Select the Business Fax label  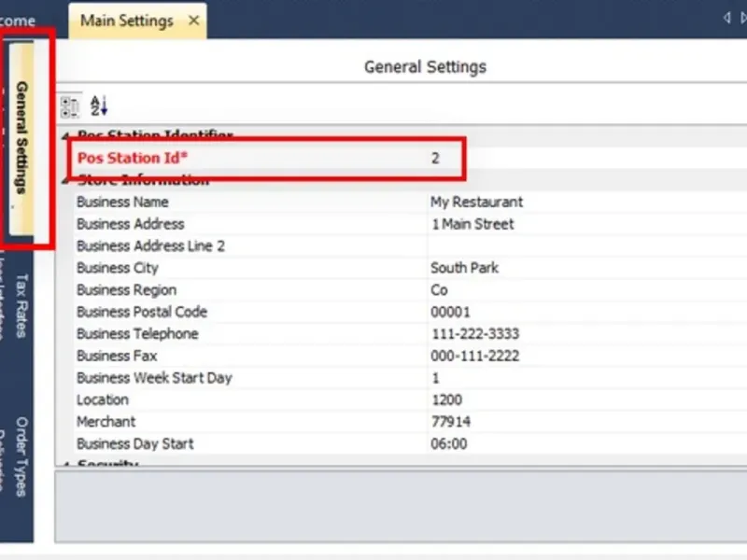click(x=117, y=356)
